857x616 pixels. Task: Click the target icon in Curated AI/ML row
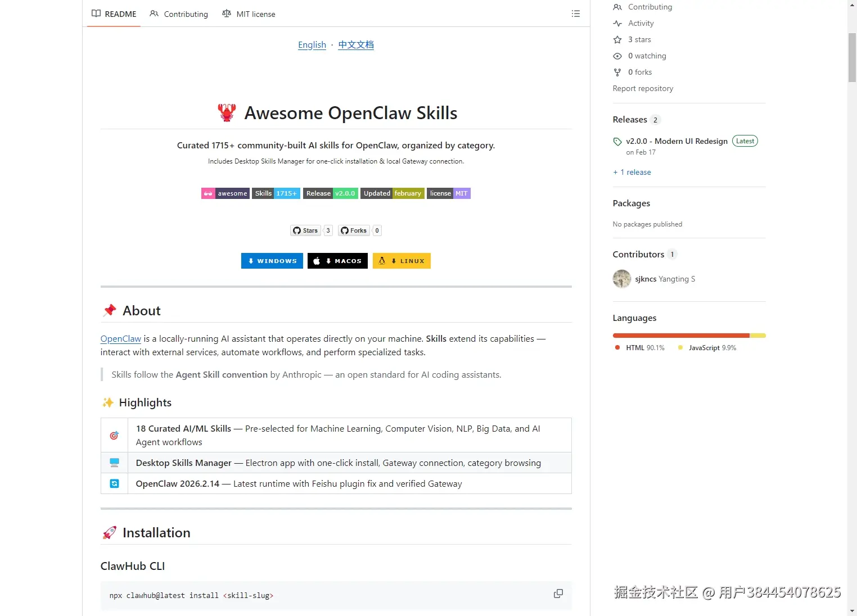pos(114,435)
